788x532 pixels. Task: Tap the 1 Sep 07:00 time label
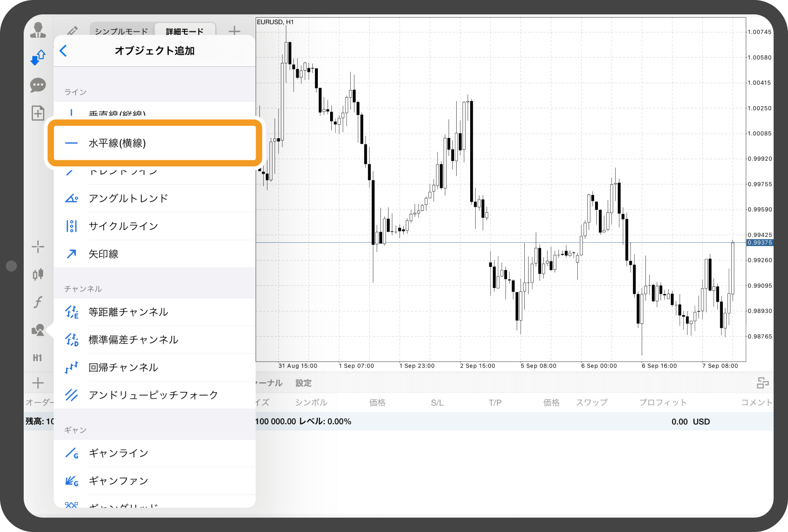(x=356, y=366)
